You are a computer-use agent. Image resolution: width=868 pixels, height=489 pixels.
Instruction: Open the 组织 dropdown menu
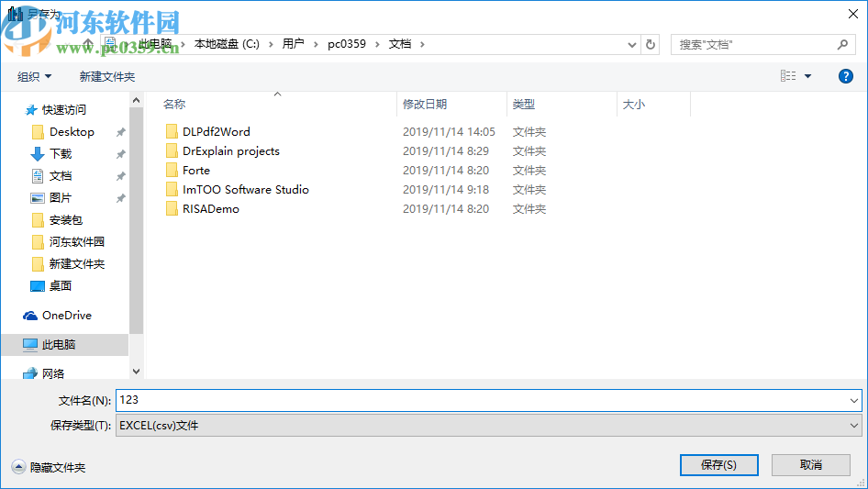[x=34, y=76]
